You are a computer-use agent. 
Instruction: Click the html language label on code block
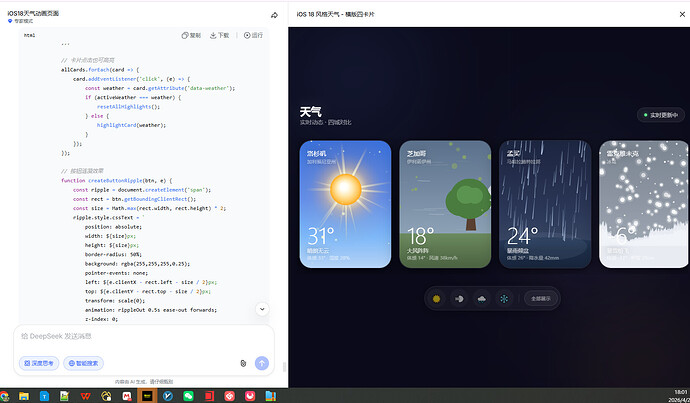[29, 35]
